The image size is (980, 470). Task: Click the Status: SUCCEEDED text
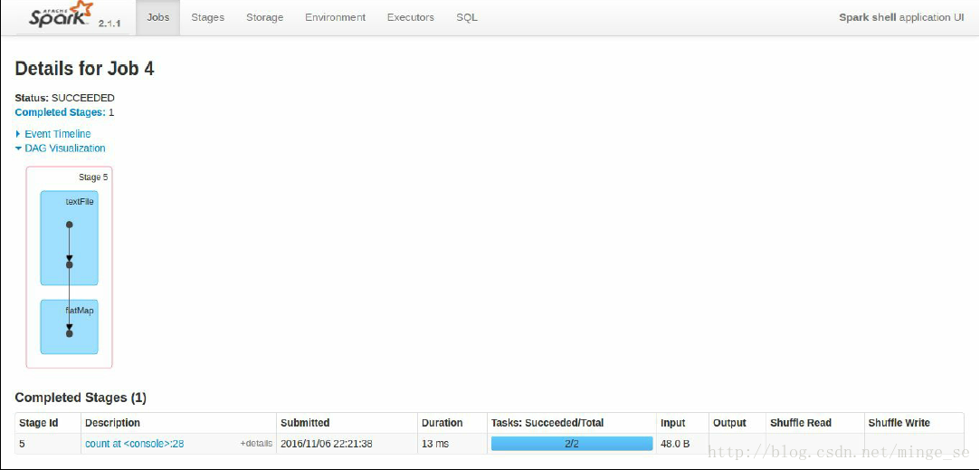click(65, 98)
